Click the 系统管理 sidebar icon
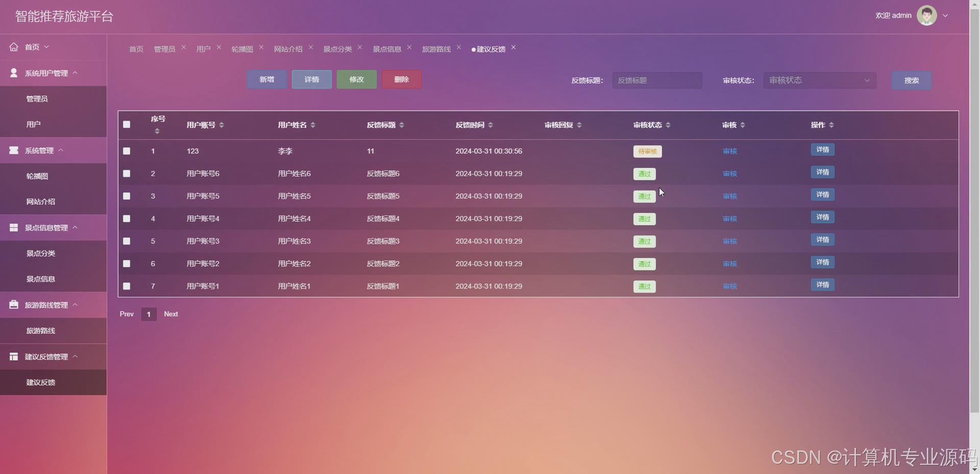980x474 pixels. 13,150
